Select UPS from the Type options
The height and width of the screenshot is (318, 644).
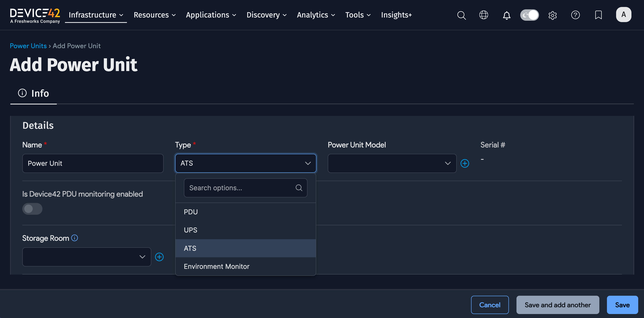245,230
